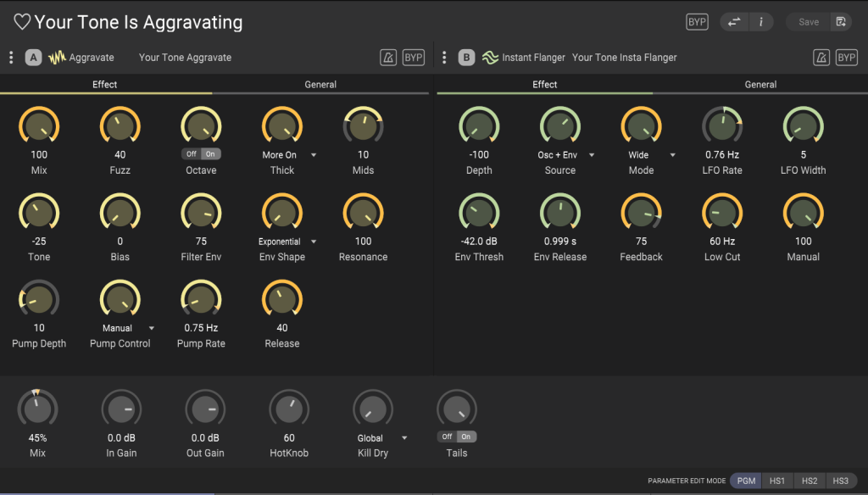
Task: Select General tab in slot A
Action: 320,84
